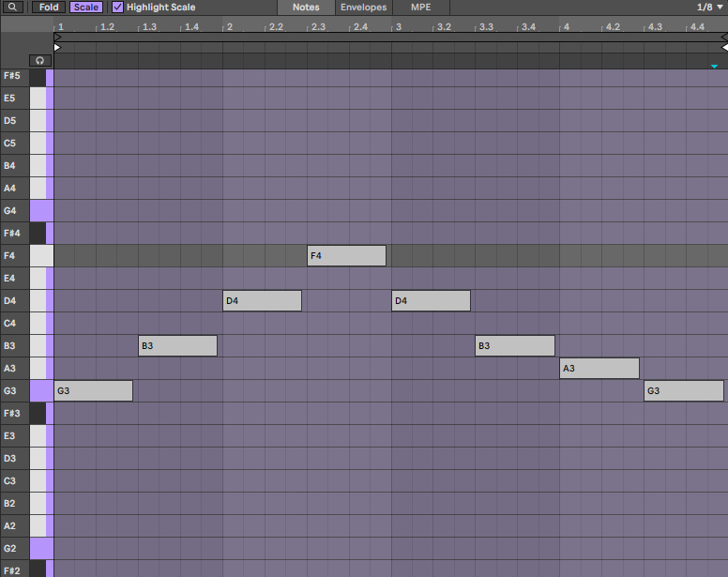This screenshot has height=577, width=728.
Task: Switch to the Envelopes tab
Action: click(364, 7)
